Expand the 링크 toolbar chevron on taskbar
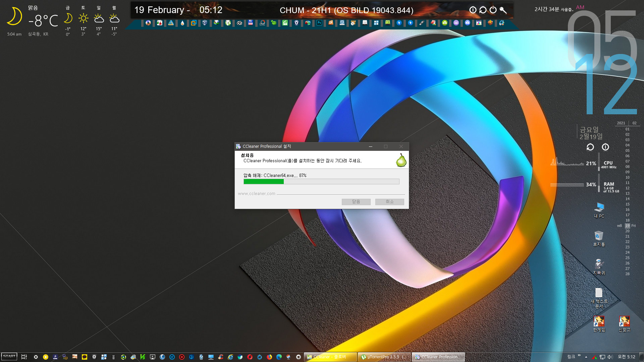This screenshot has width=644, height=362. (x=579, y=356)
